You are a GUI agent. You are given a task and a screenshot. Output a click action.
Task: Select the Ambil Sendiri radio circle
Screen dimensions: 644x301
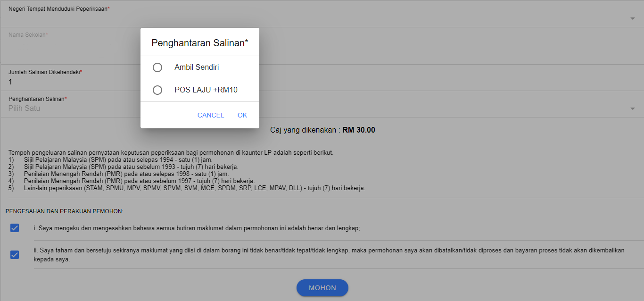coord(157,67)
